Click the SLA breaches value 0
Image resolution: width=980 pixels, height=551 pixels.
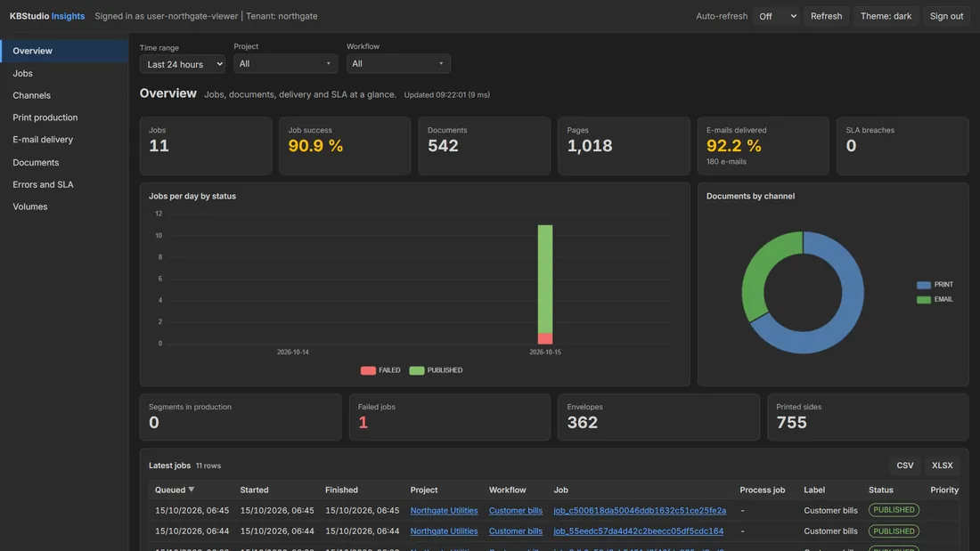851,146
